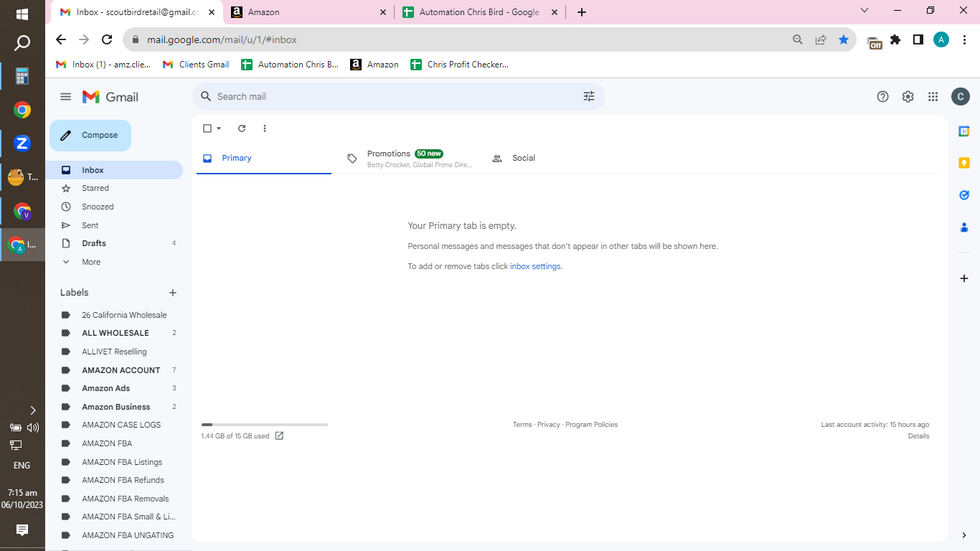Switch to the Amazon browser tab

308,12
